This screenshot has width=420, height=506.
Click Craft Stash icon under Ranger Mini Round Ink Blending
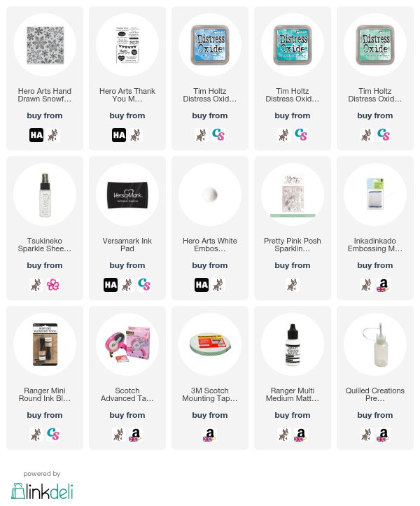pyautogui.click(x=53, y=435)
